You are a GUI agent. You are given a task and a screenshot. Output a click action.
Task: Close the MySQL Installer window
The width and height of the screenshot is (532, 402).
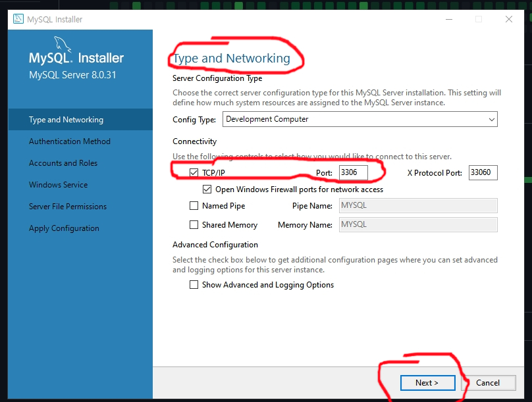click(508, 19)
